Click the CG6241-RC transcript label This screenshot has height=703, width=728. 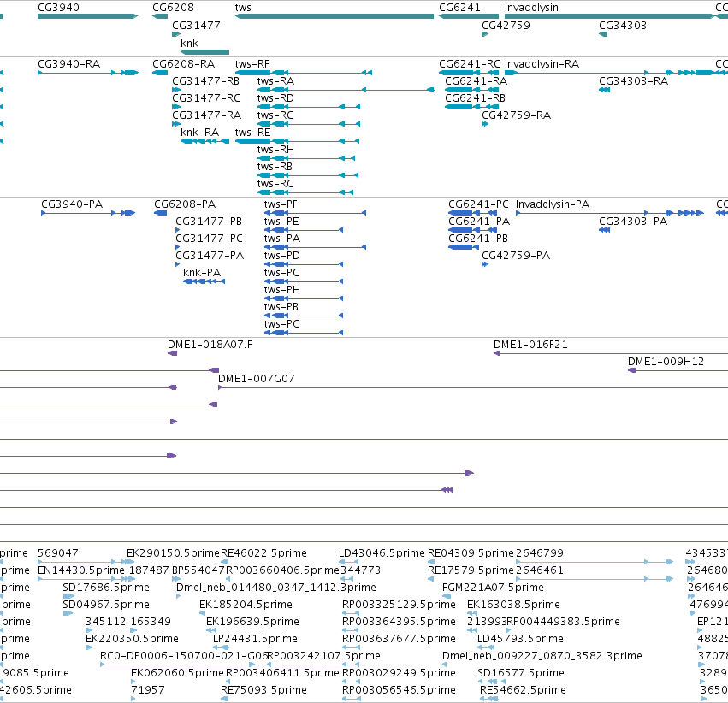(x=470, y=63)
